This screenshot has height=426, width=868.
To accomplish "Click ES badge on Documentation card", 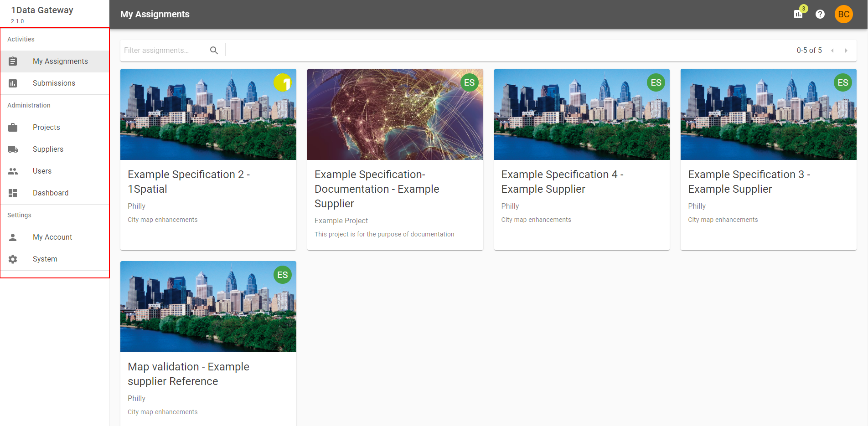I will [x=469, y=82].
